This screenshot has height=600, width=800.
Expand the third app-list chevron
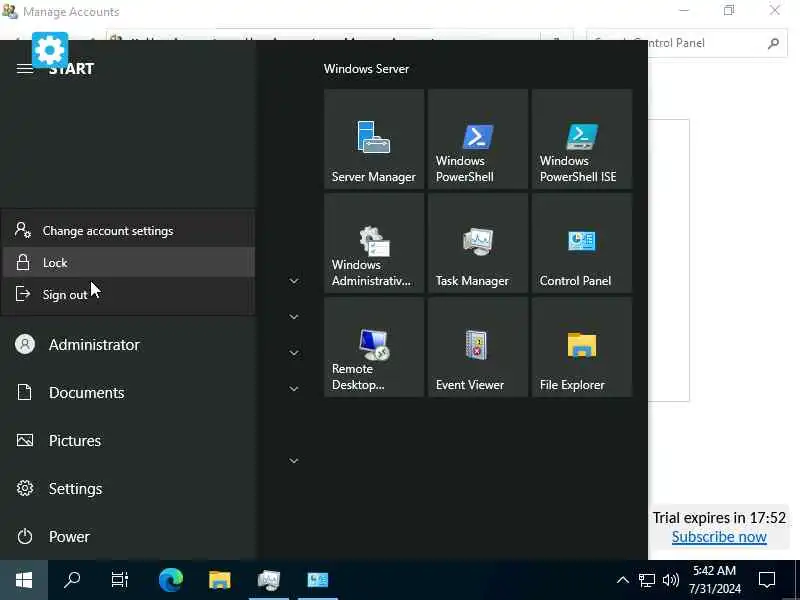[294, 353]
